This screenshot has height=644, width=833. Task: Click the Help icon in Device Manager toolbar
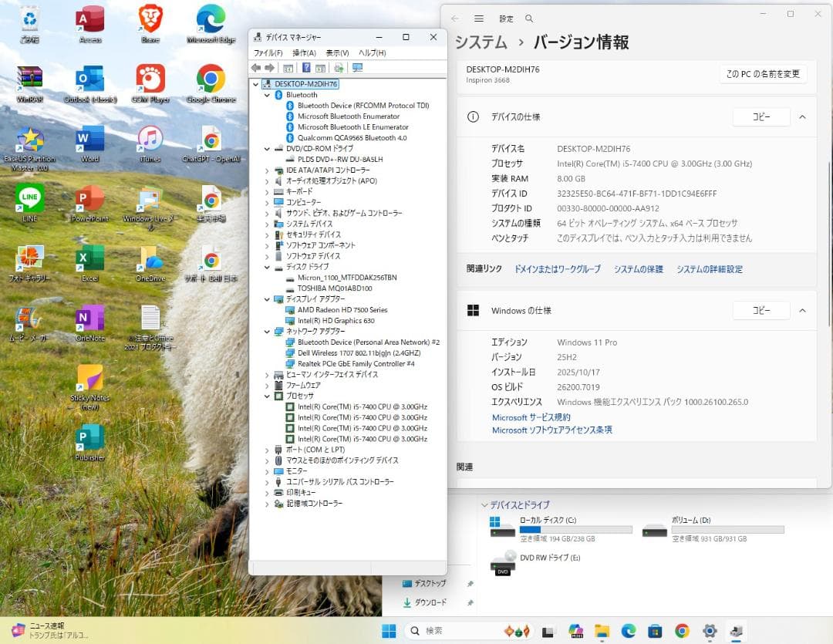pos(307,68)
